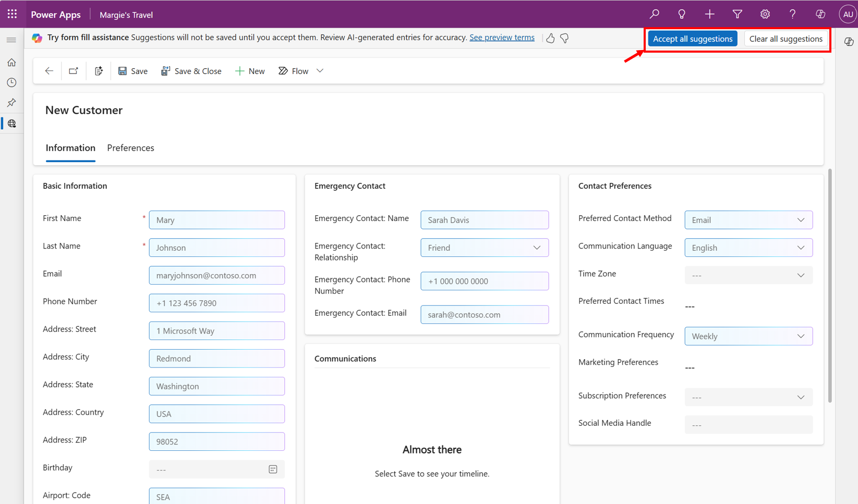Open the Birthday date picker calendar icon

point(273,469)
